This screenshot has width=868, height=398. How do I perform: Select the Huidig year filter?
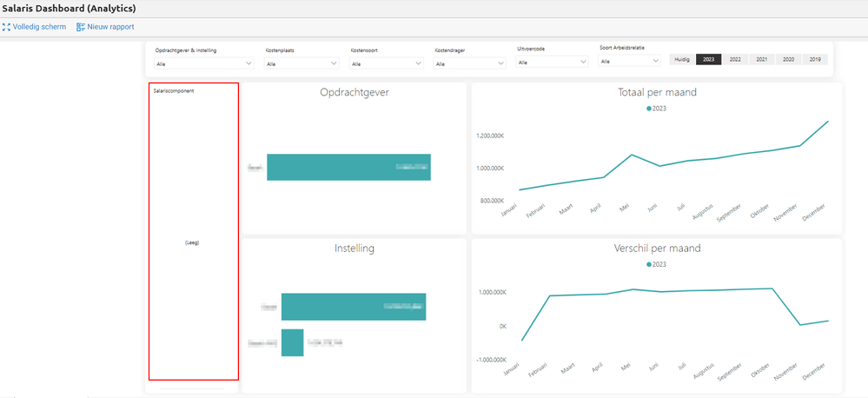[x=682, y=59]
